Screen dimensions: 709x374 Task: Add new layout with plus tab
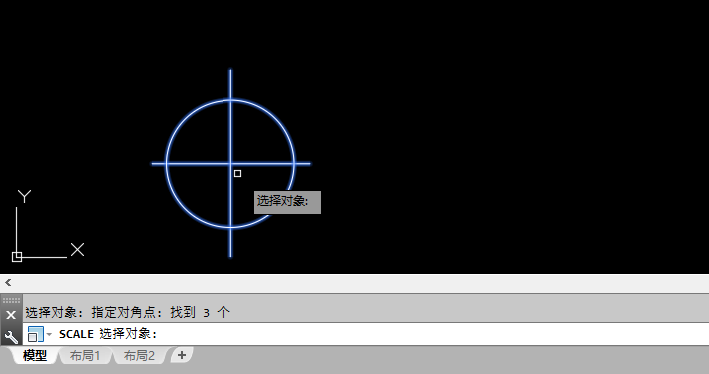(182, 355)
